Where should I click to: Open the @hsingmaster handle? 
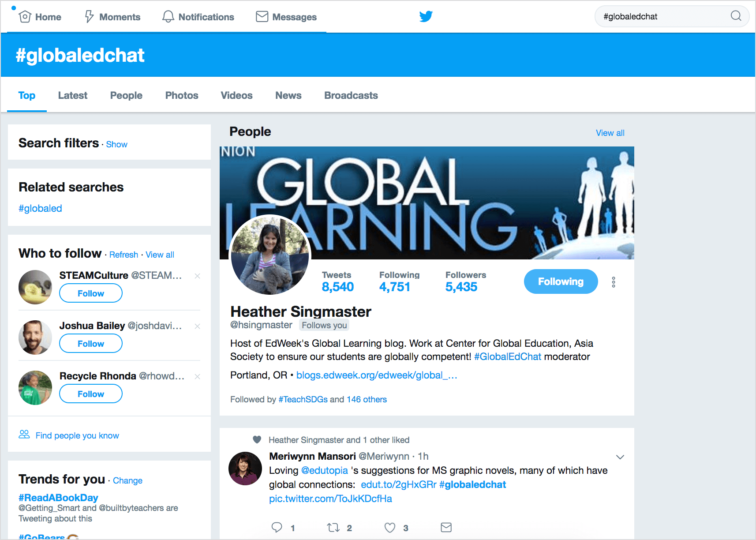261,325
